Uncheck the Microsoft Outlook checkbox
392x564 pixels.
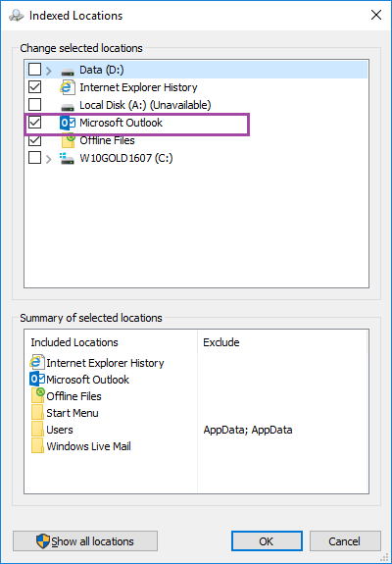coord(35,123)
